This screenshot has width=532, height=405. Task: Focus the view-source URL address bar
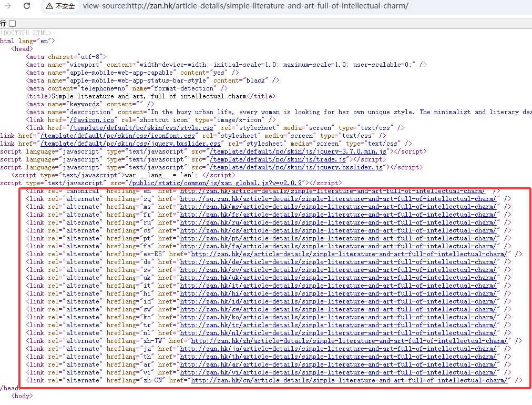coord(245,6)
